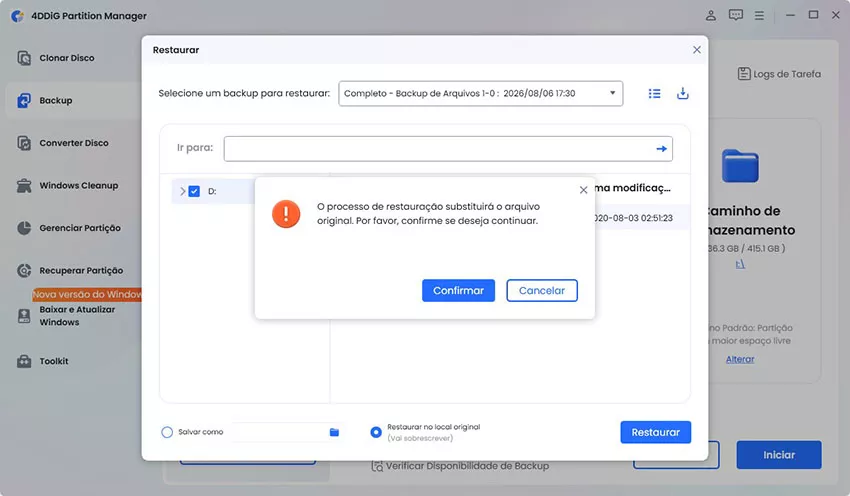Expand the D: drive tree node
This screenshot has width=850, height=496.
pyautogui.click(x=183, y=191)
